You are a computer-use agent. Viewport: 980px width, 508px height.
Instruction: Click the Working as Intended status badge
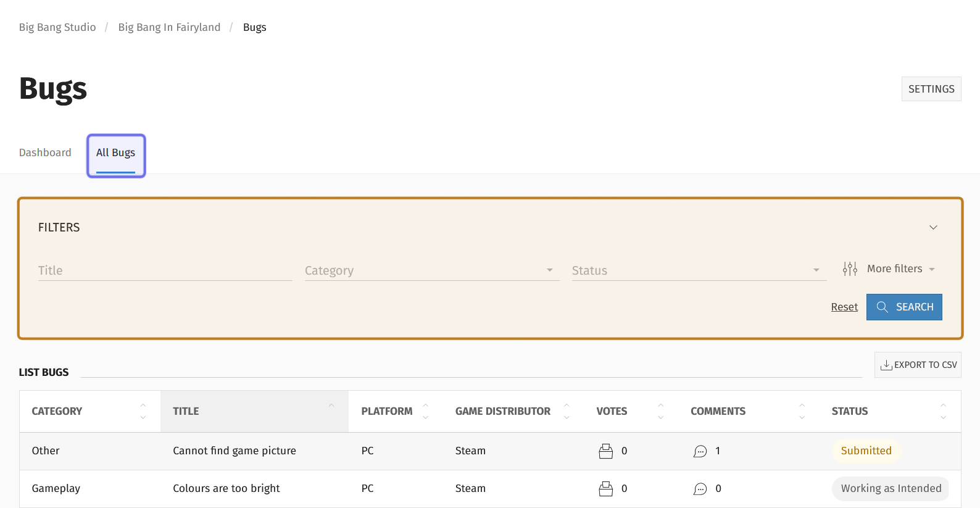point(891,488)
